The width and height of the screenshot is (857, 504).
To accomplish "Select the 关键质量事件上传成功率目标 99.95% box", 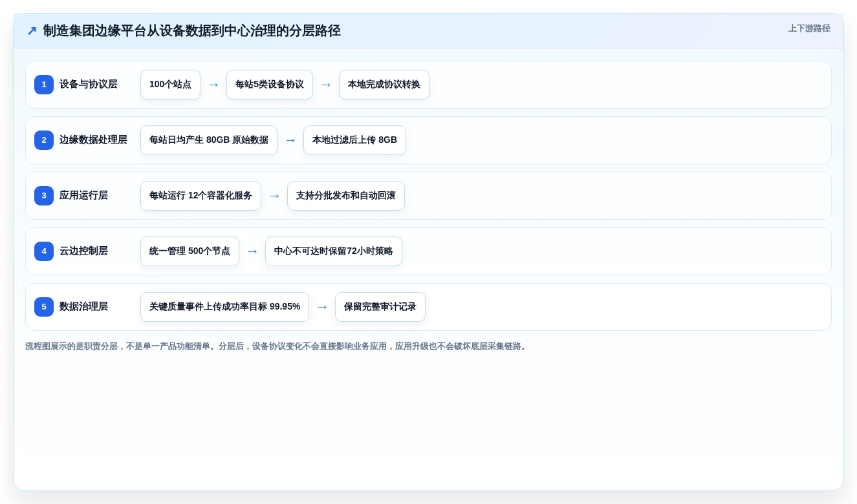I will 224,307.
